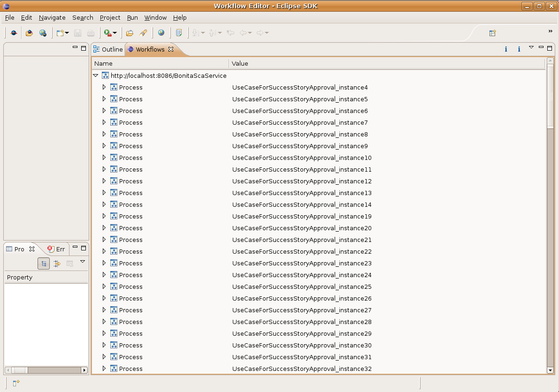Click the Print toolbar icon
Image resolution: width=559 pixels, height=392 pixels.
[x=91, y=33]
